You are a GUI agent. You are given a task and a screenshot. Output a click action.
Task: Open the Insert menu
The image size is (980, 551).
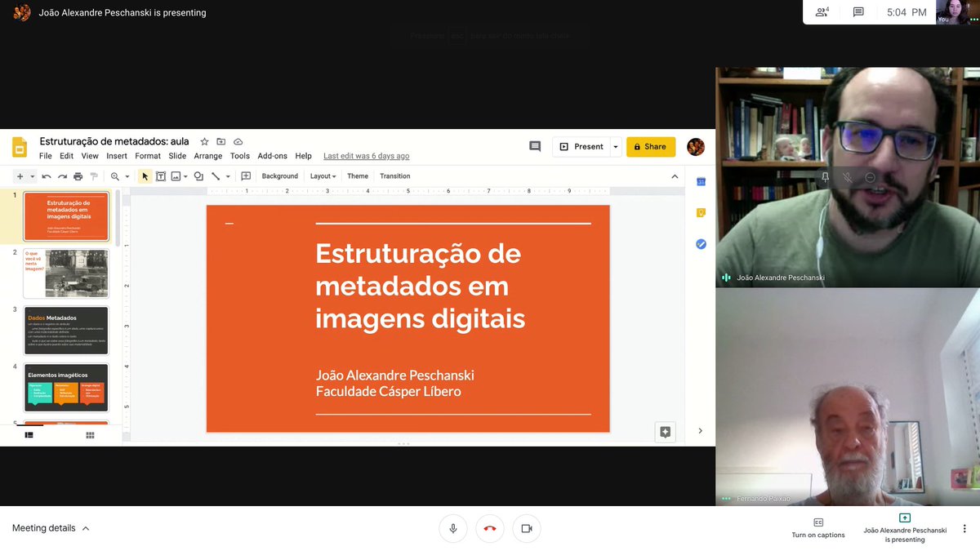click(117, 156)
